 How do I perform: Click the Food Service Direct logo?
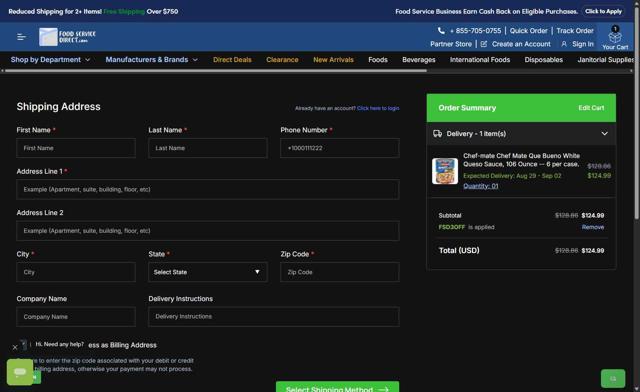pos(67,37)
